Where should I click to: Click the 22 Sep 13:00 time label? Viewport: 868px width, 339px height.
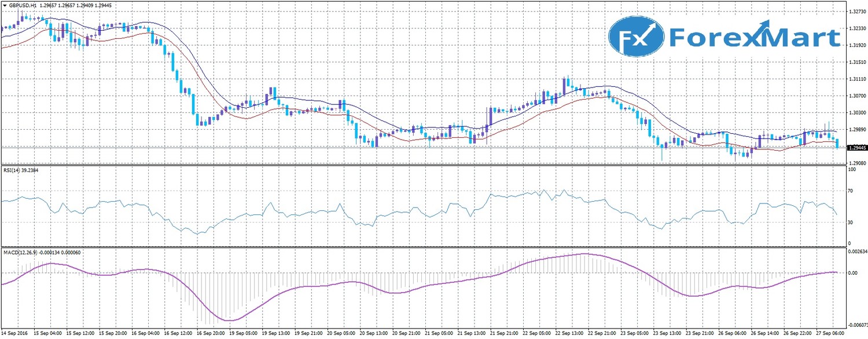click(569, 334)
